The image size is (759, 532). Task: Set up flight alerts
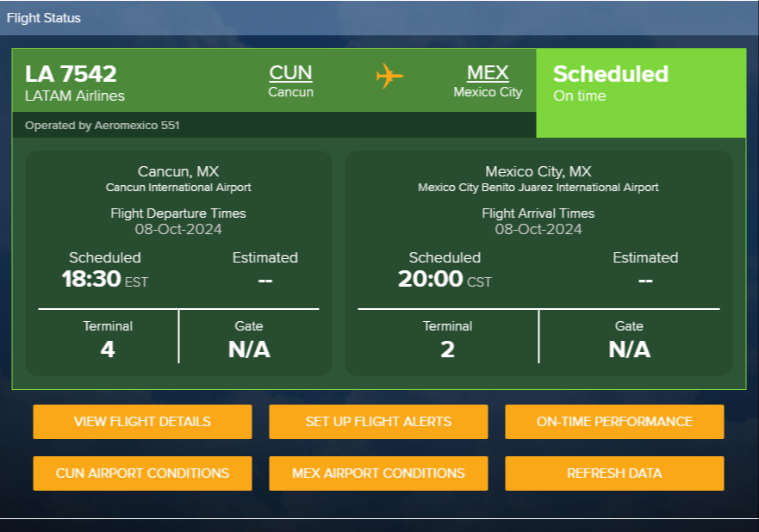[x=378, y=422]
